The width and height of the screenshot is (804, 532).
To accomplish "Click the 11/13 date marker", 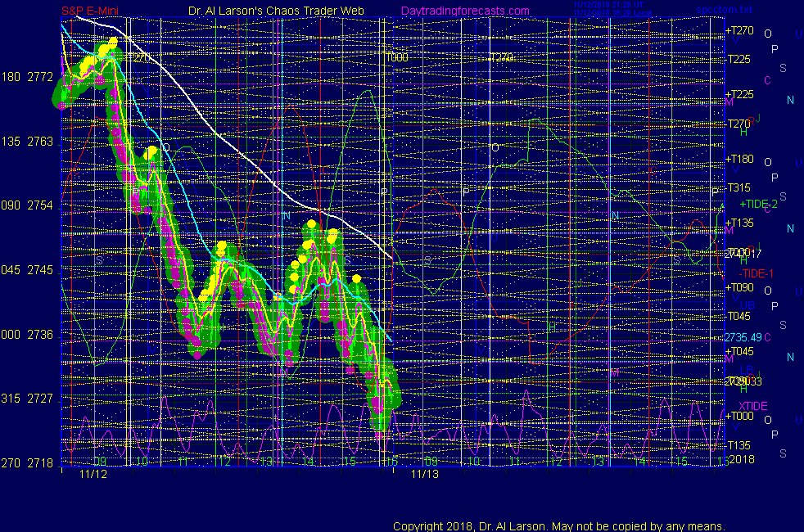I will (424, 474).
